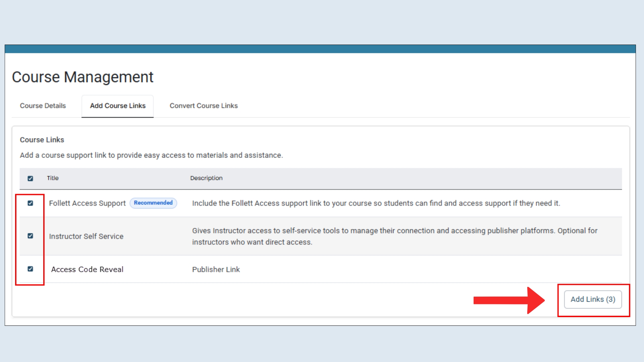
Task: Click the Course Links section heading
Action: point(42,140)
